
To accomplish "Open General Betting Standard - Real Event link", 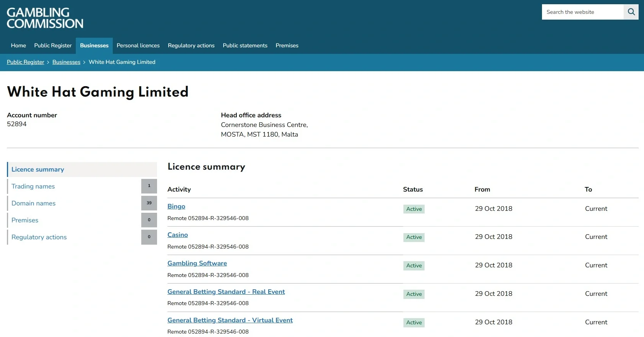I will pyautogui.click(x=226, y=292).
